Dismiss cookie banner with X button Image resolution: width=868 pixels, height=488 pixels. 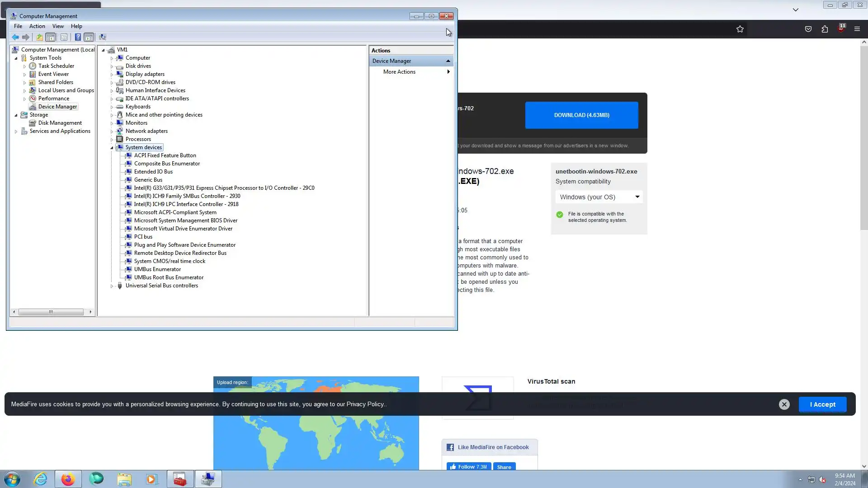784,404
